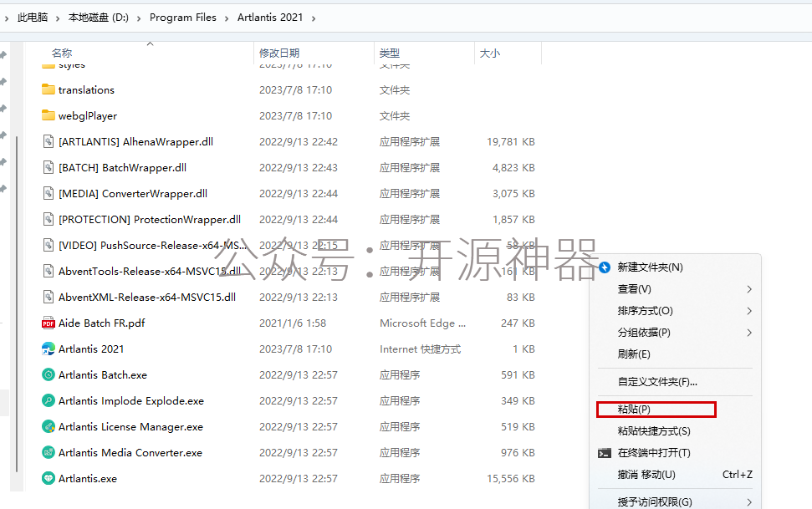This screenshot has height=509, width=812.
Task: Click the 本地磁盘 (D:) breadcrumb
Action: click(99, 18)
